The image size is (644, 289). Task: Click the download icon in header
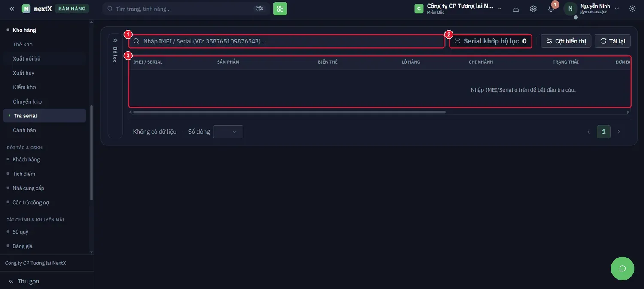(x=516, y=9)
